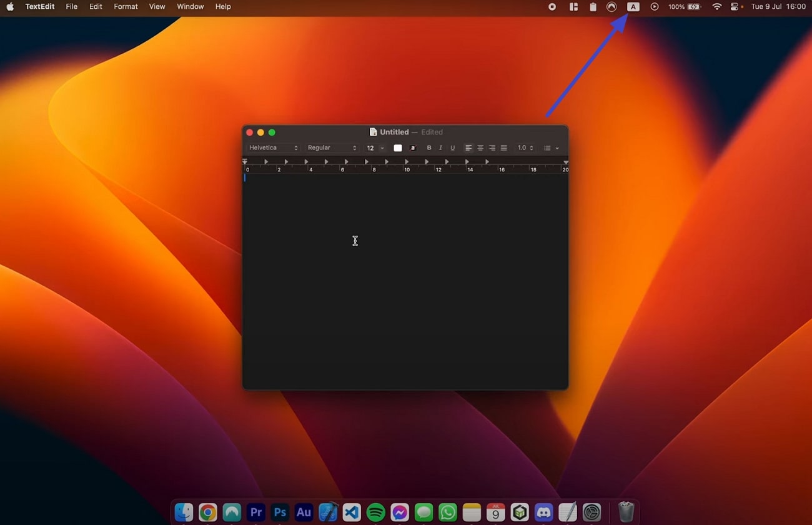Launch Adobe Photoshop from the Dock

(280, 512)
